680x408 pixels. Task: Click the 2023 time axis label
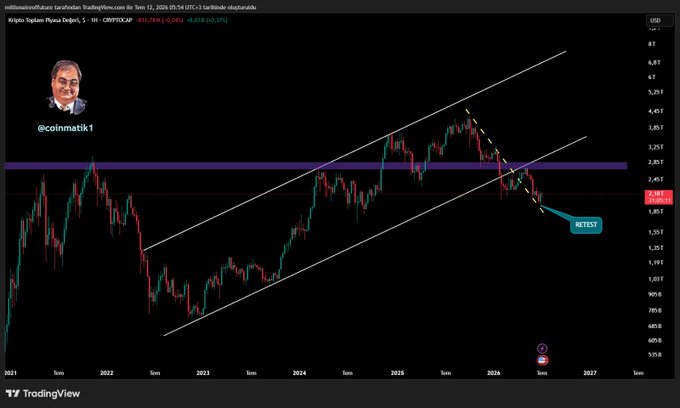coord(203,373)
